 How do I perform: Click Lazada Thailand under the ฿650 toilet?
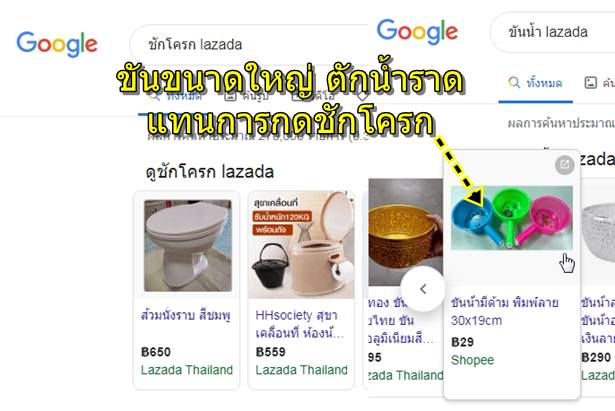(x=187, y=370)
